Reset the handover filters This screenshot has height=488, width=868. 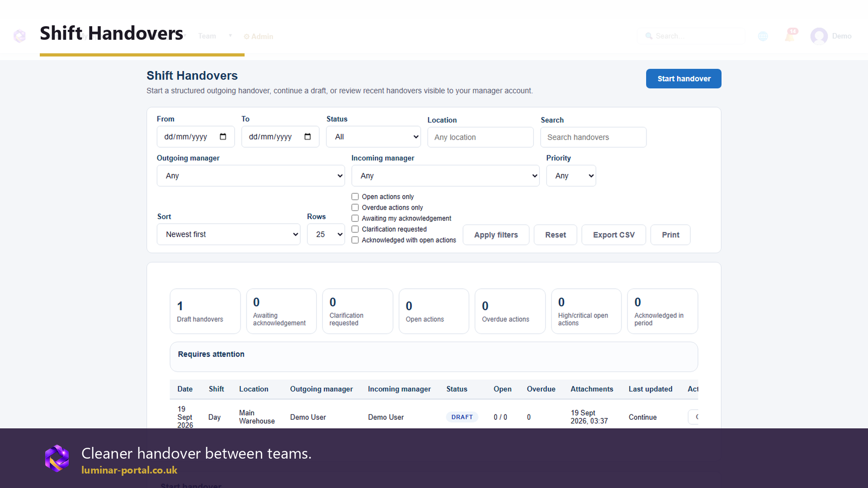555,235
